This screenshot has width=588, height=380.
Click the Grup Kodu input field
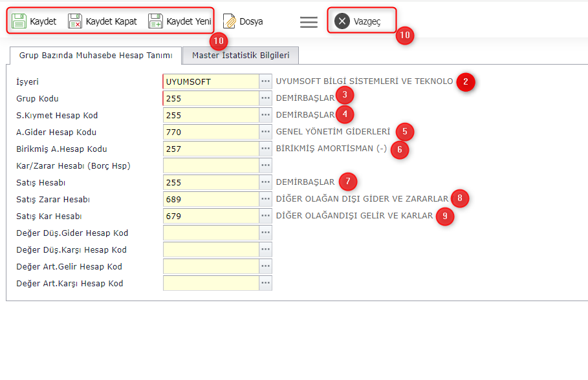point(211,98)
